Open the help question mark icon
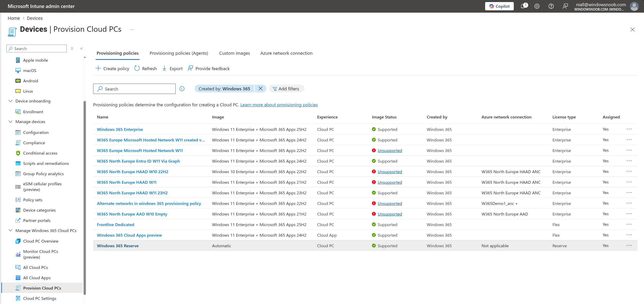This screenshot has width=644, height=304. (551, 6)
